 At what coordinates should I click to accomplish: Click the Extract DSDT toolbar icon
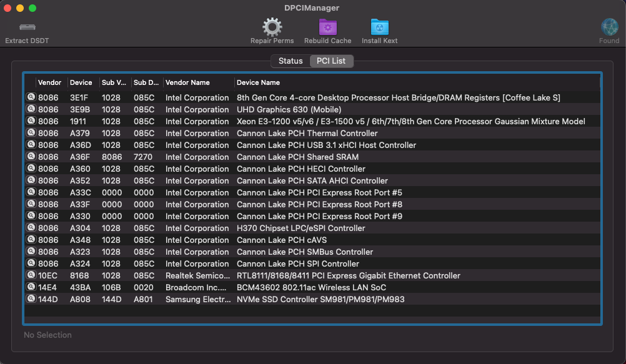pyautogui.click(x=27, y=27)
